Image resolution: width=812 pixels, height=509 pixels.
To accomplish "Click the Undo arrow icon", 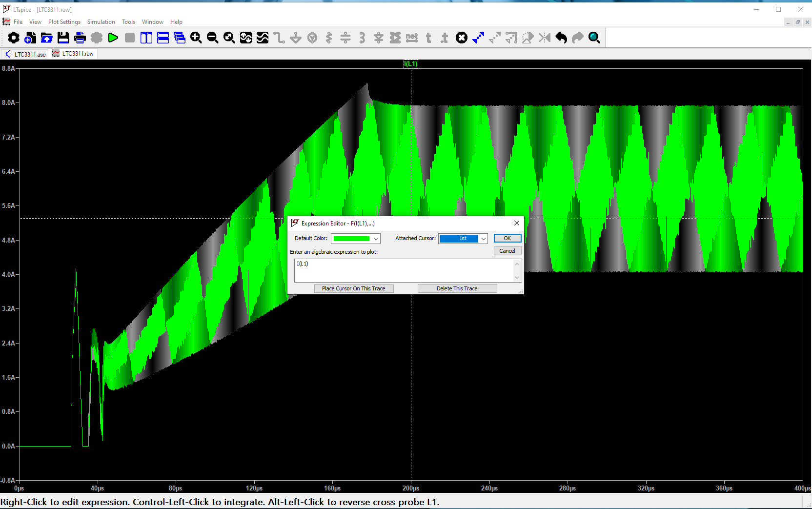I will 561,38.
